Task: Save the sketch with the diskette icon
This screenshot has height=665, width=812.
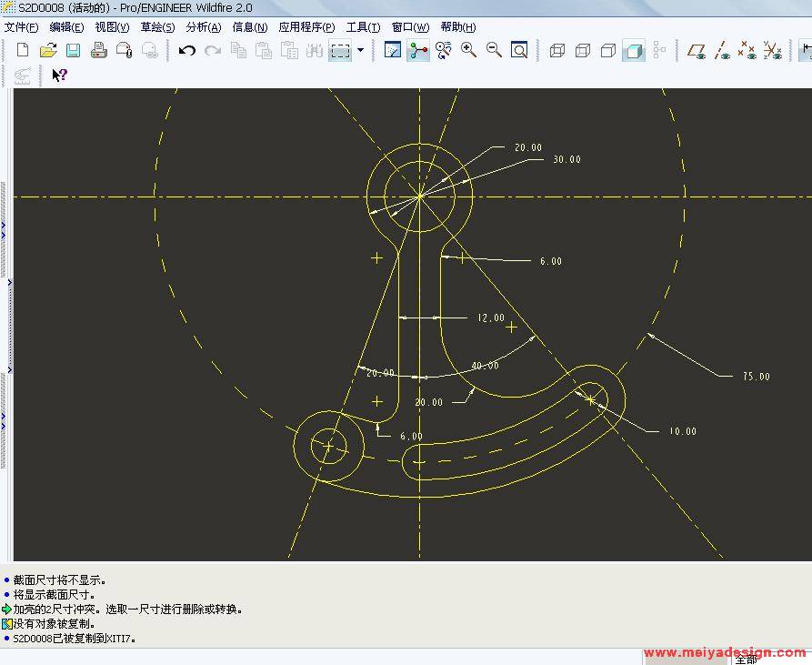Action: (73, 50)
